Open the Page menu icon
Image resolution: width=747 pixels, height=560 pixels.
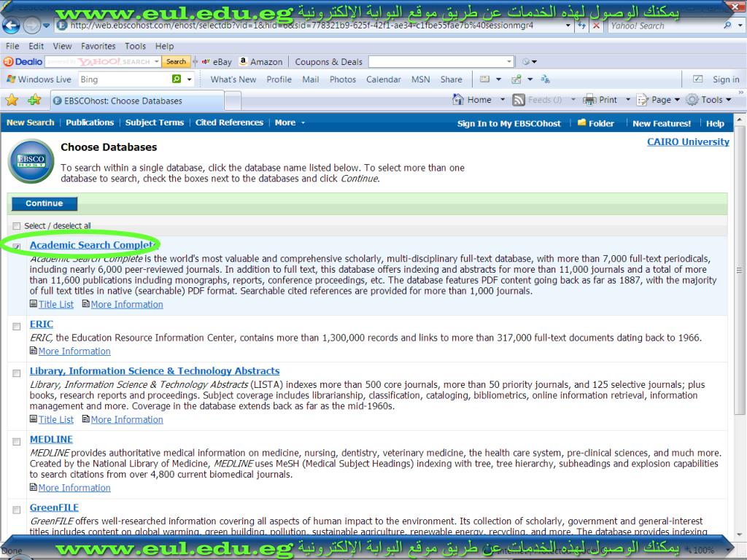point(643,100)
